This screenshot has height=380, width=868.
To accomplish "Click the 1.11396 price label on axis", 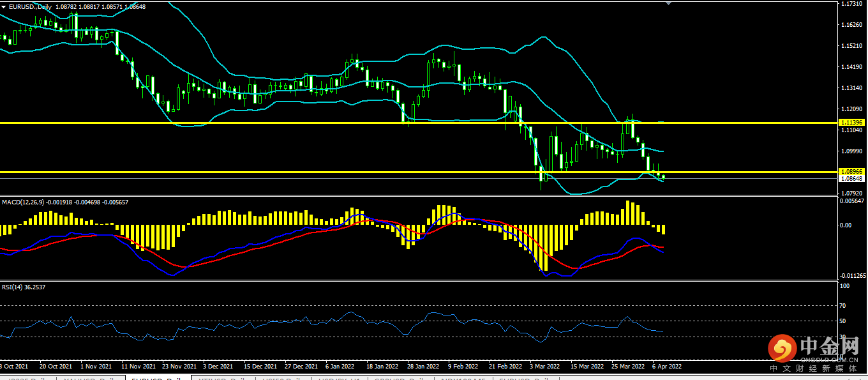I will pos(852,122).
